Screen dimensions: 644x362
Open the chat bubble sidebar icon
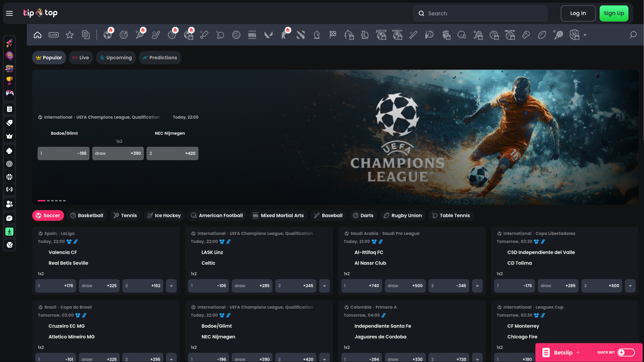click(9, 218)
